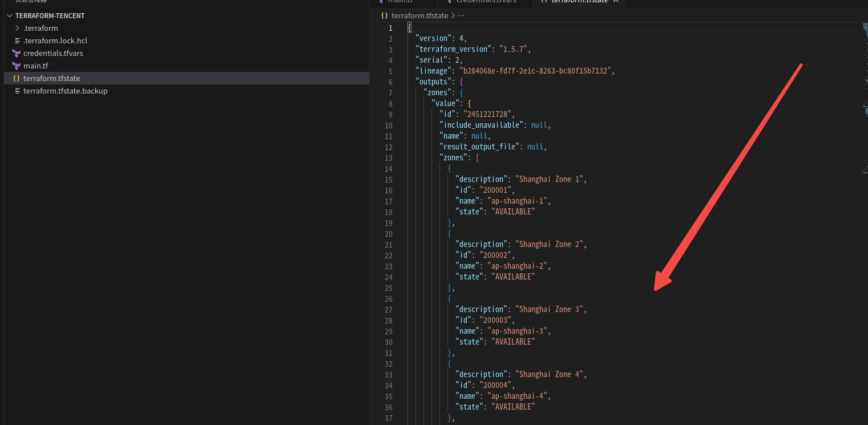
Task: Place cursor on "terraform_version": "1.5.7"
Action: 473,50
